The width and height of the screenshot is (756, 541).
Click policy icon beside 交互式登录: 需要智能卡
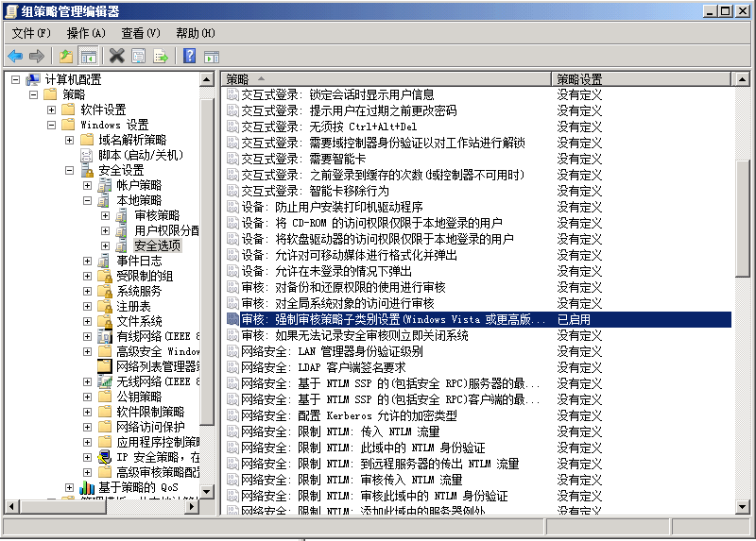pyautogui.click(x=232, y=159)
